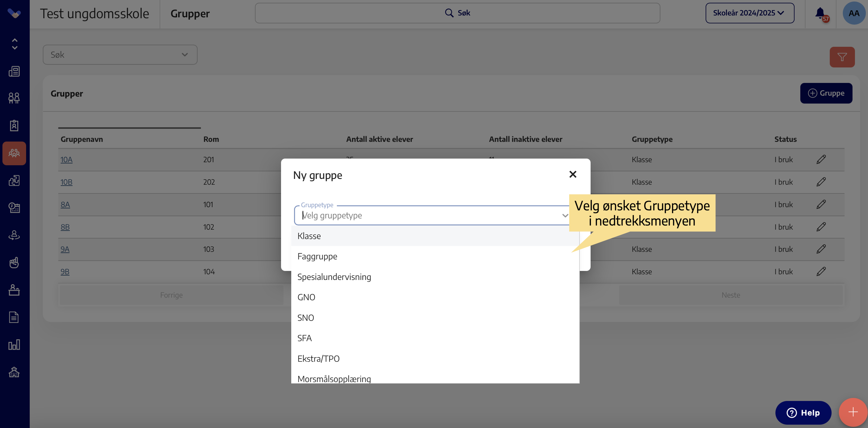Click the top search field
The image size is (868, 428).
click(457, 13)
